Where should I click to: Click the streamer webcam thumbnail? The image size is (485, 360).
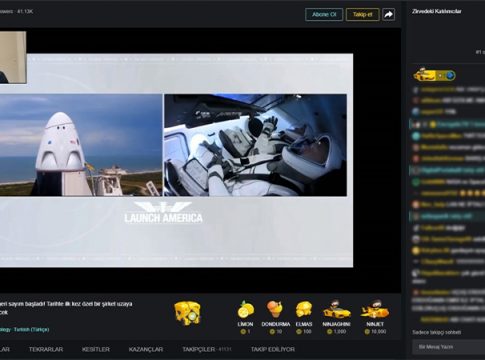tap(13, 57)
